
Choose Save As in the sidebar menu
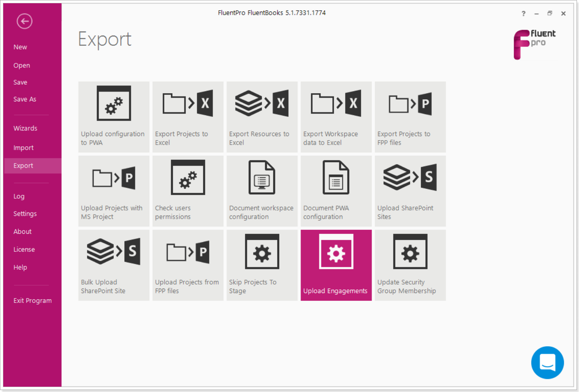pos(25,99)
